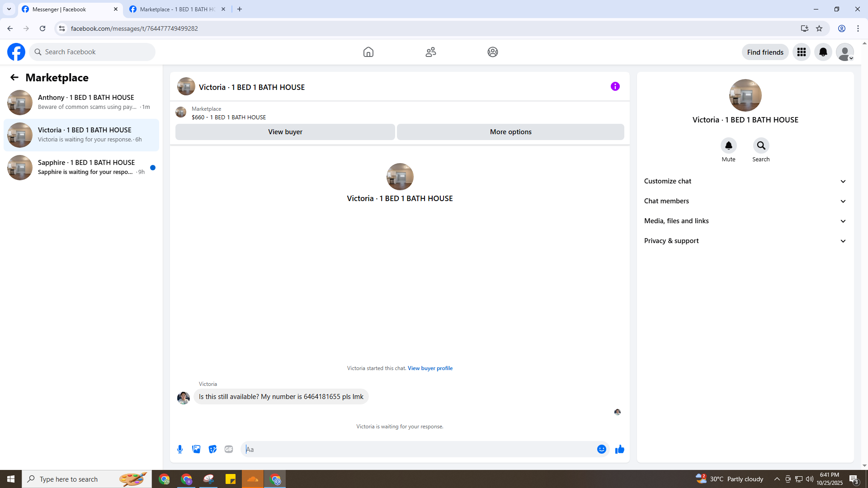
Task: Expand Customize chat section
Action: click(745, 181)
